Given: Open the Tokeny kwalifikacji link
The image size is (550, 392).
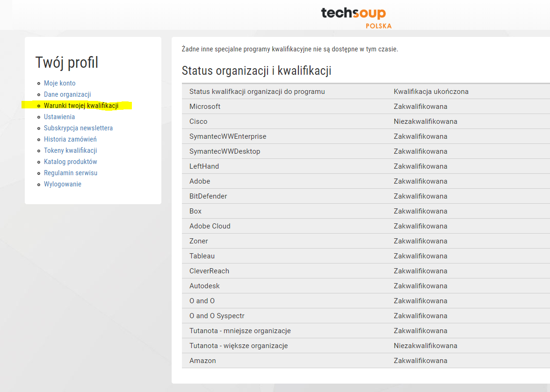Looking at the screenshot, I should tap(71, 150).
